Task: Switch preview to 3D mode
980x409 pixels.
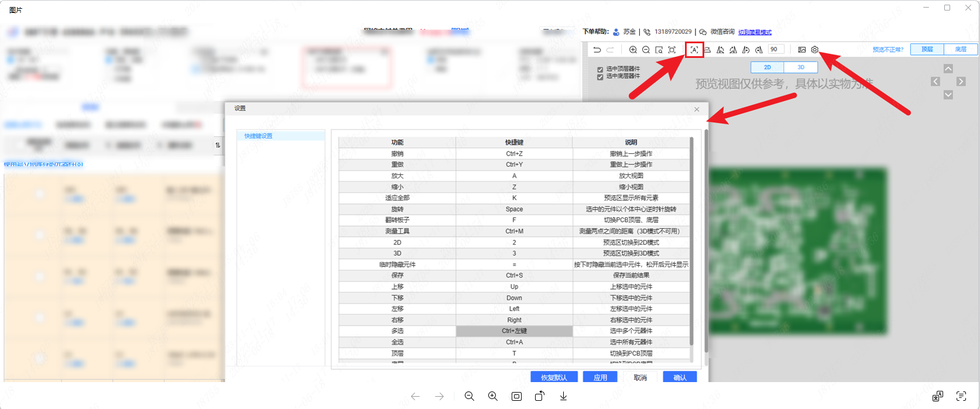Action: click(x=800, y=67)
